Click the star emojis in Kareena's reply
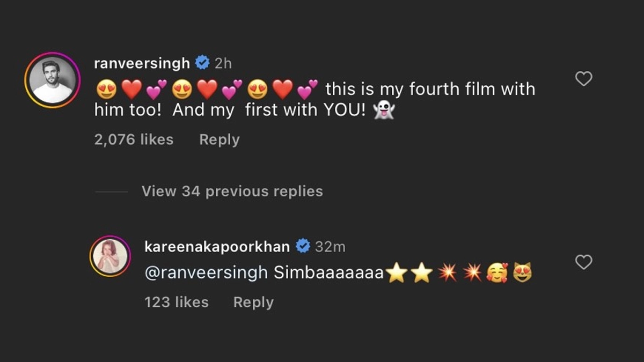 click(x=409, y=274)
